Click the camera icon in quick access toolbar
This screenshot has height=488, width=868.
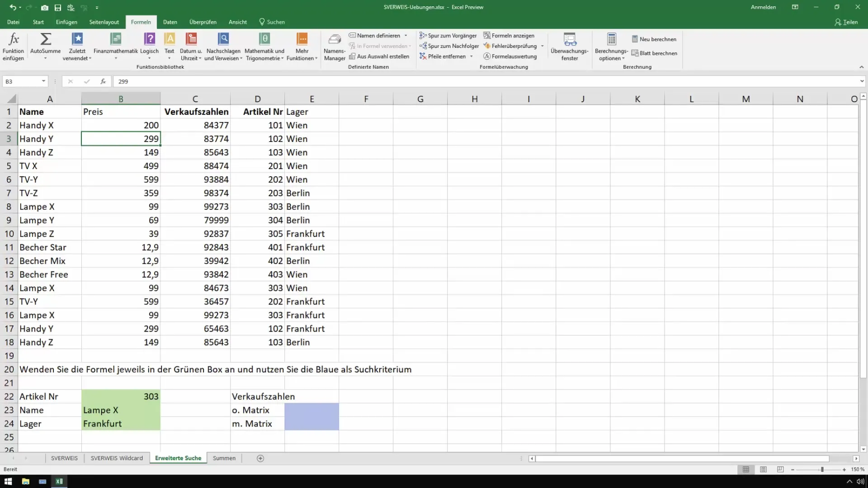point(45,8)
